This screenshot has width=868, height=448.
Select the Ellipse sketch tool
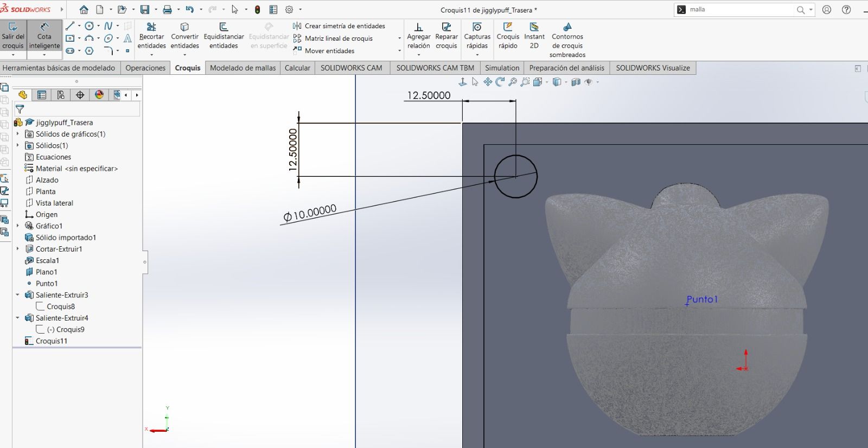coord(108,38)
